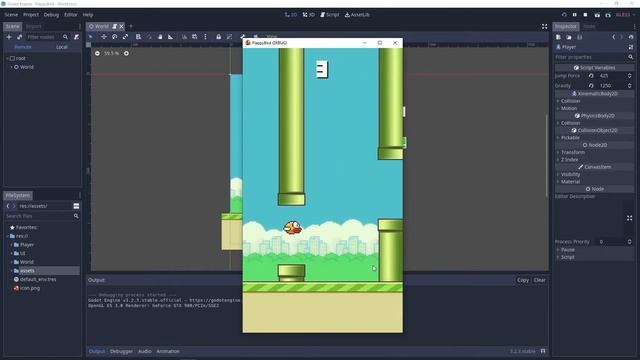Expand the World node in scene tree
640x360 pixels.
pos(11,67)
